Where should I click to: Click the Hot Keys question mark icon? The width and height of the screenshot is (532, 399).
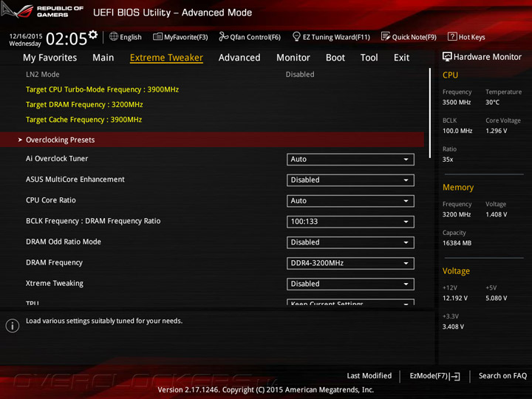452,36
